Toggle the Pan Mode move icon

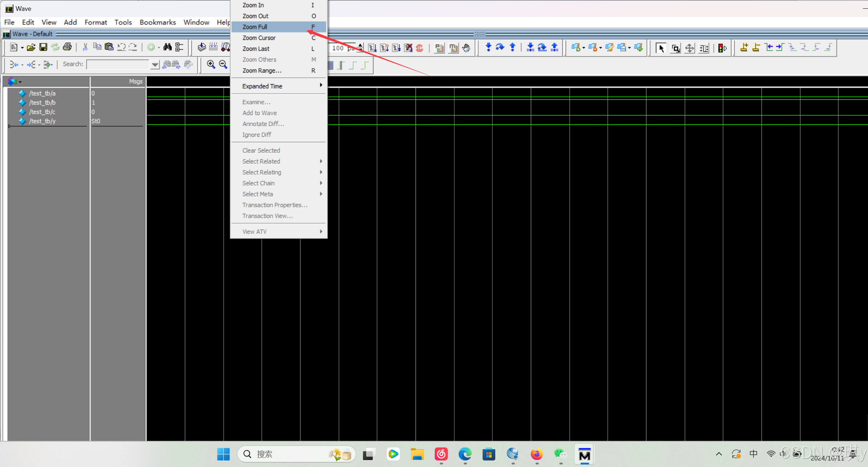click(689, 48)
